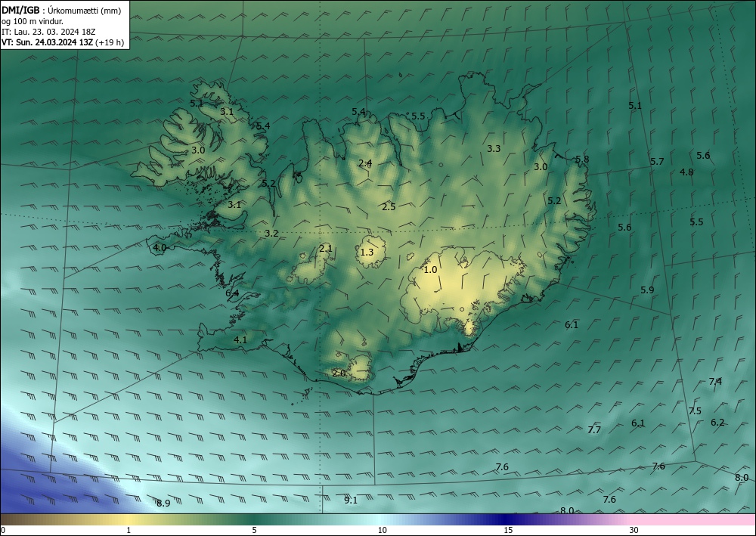
Task: Click the '2.5' map value
Action: tap(389, 207)
